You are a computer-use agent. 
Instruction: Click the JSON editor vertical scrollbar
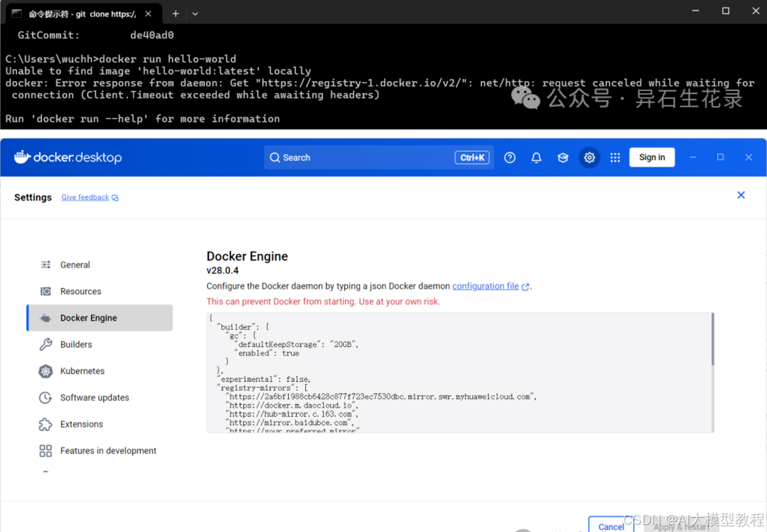[x=712, y=339]
